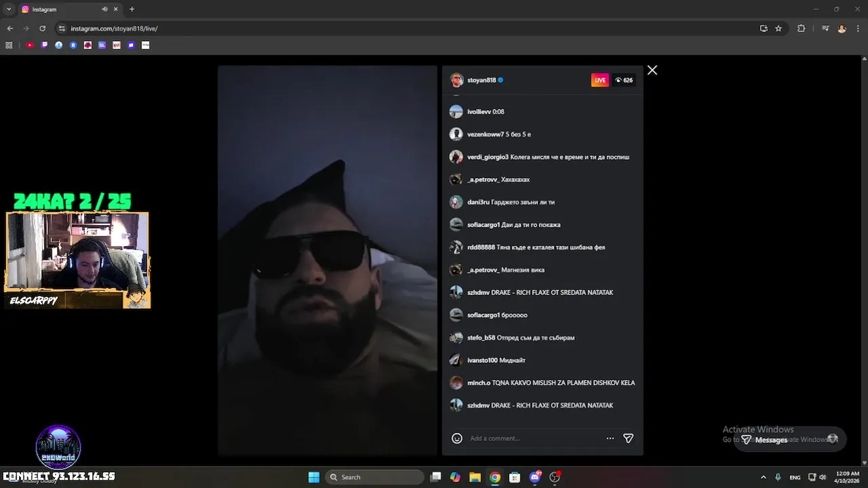Share the live via paper plane icon
Image resolution: width=868 pixels, height=488 pixels.
(x=628, y=439)
